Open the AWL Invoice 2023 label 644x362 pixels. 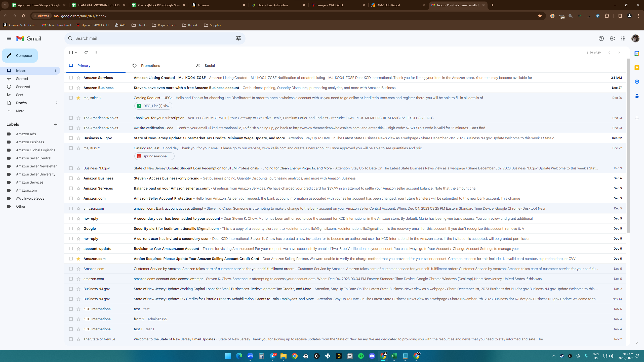coord(30,198)
